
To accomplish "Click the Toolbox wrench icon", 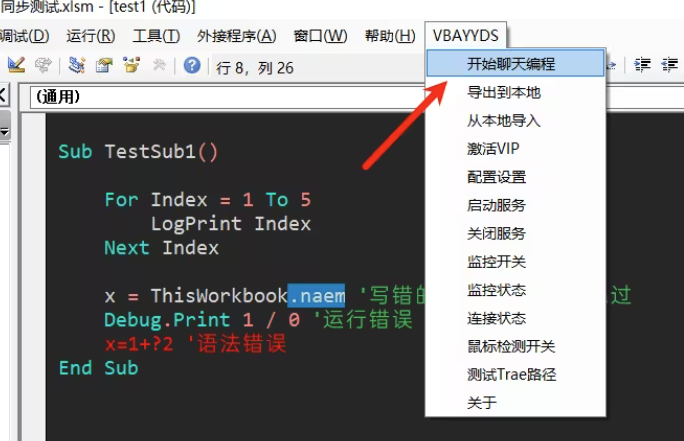I will click(x=159, y=65).
